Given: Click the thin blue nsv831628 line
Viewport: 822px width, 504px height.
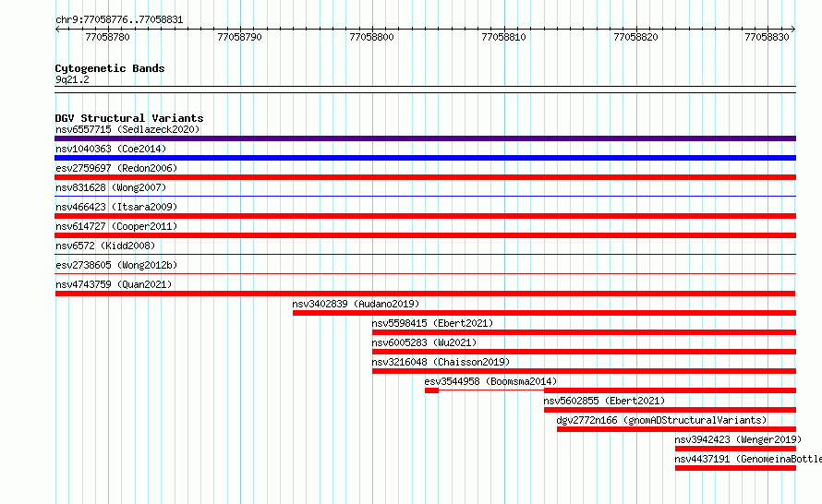Looking at the screenshot, I should click(425, 197).
